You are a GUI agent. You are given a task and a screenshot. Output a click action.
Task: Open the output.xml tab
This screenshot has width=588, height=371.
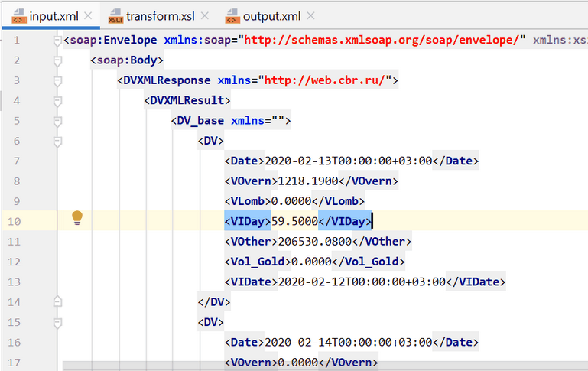pos(271,16)
